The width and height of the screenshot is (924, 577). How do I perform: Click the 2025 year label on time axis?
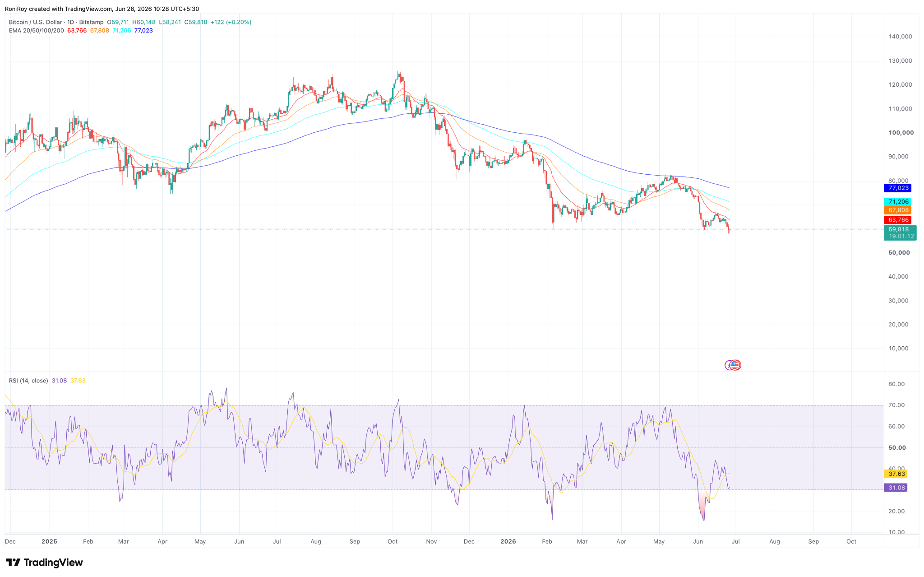click(49, 541)
